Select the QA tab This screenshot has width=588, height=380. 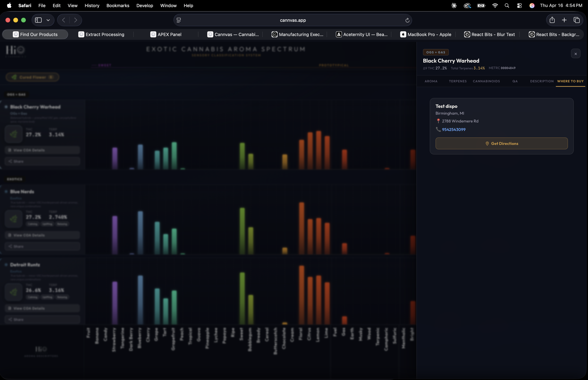[x=515, y=81]
